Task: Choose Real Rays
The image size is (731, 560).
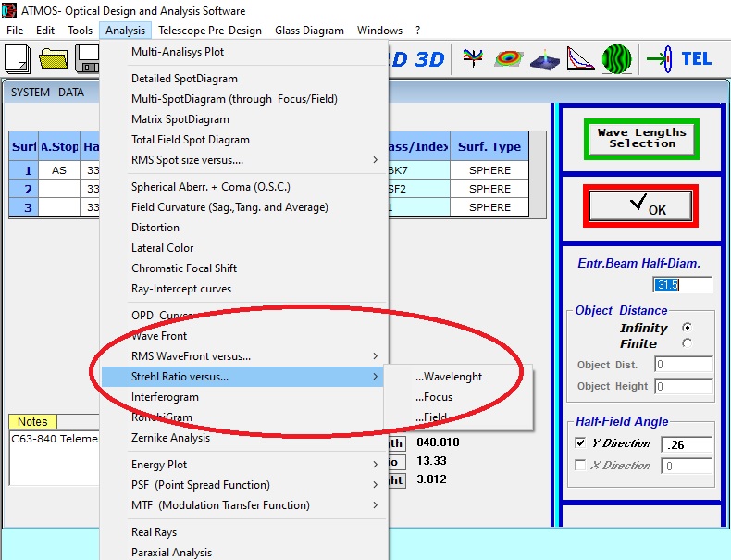Action: point(242,532)
